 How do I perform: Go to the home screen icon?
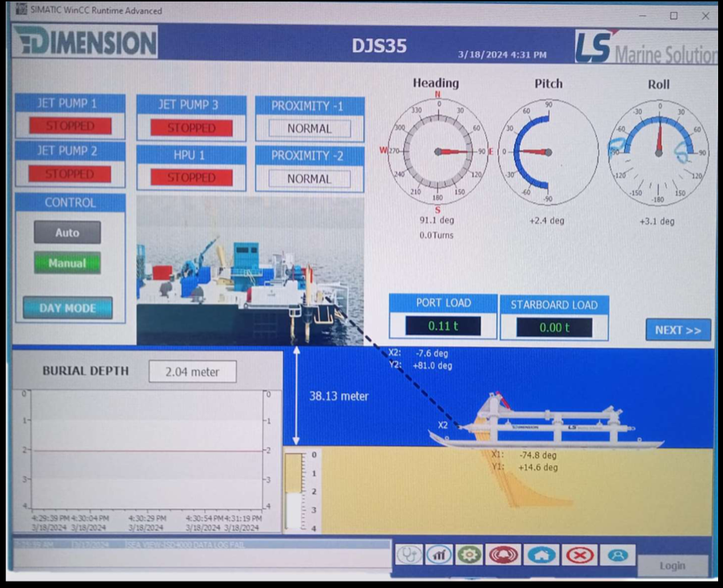coord(541,554)
